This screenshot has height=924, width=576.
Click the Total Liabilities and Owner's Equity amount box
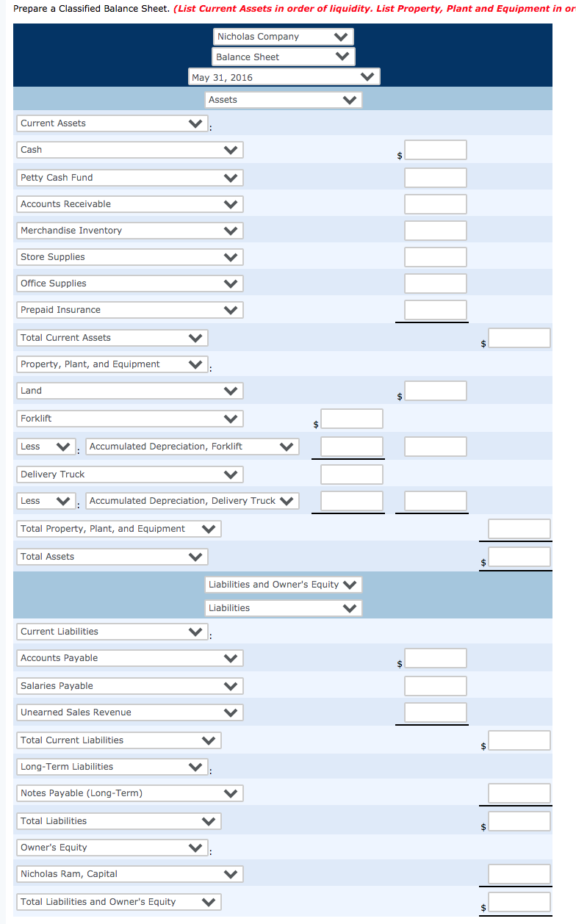[519, 901]
